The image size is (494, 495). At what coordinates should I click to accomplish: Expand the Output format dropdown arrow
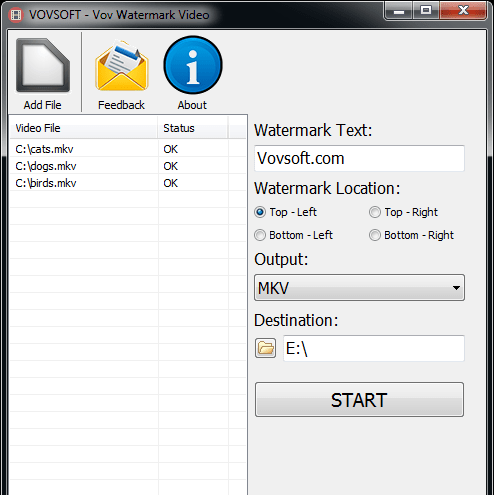[x=456, y=288]
